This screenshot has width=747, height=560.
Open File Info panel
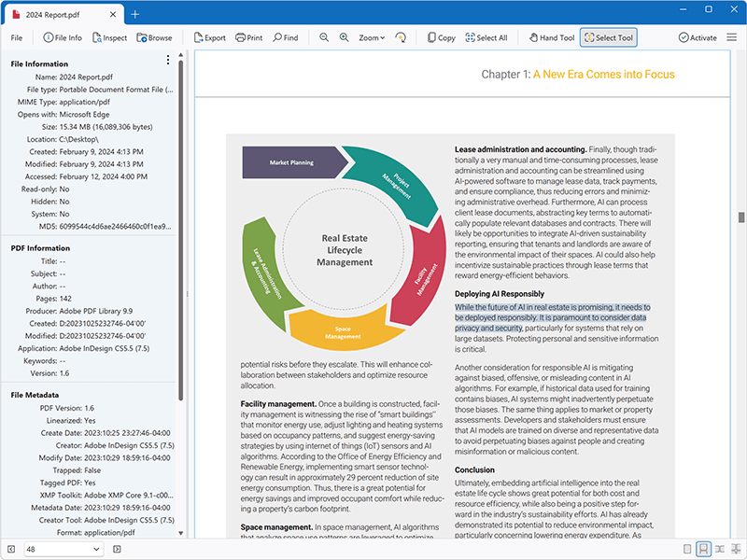pos(63,38)
